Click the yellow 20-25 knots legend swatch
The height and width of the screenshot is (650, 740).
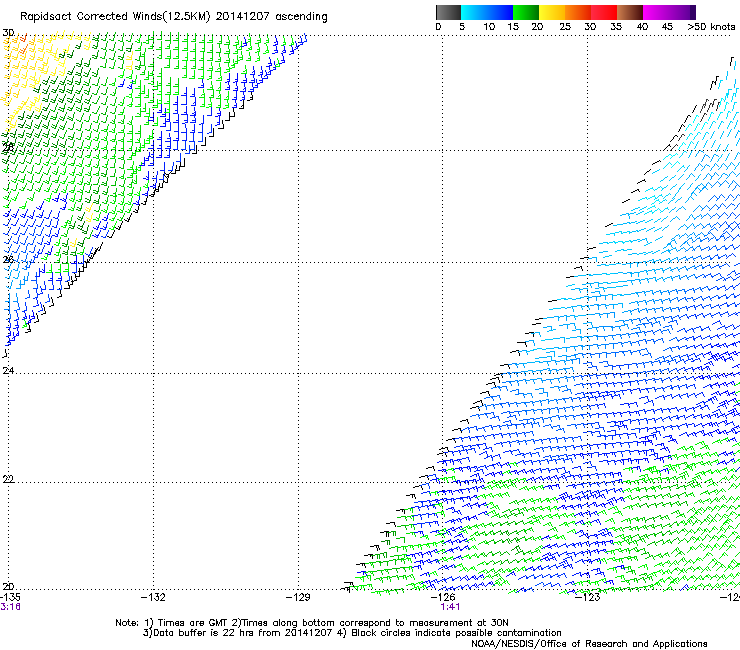pyautogui.click(x=552, y=12)
